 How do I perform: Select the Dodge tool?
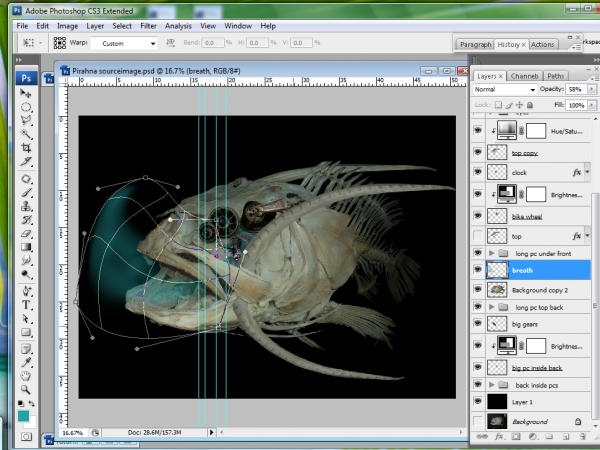point(26,274)
